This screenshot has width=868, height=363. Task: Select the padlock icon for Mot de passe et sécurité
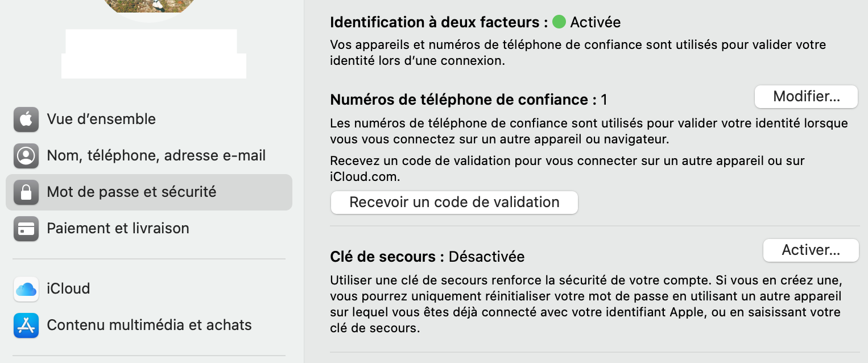click(x=26, y=192)
